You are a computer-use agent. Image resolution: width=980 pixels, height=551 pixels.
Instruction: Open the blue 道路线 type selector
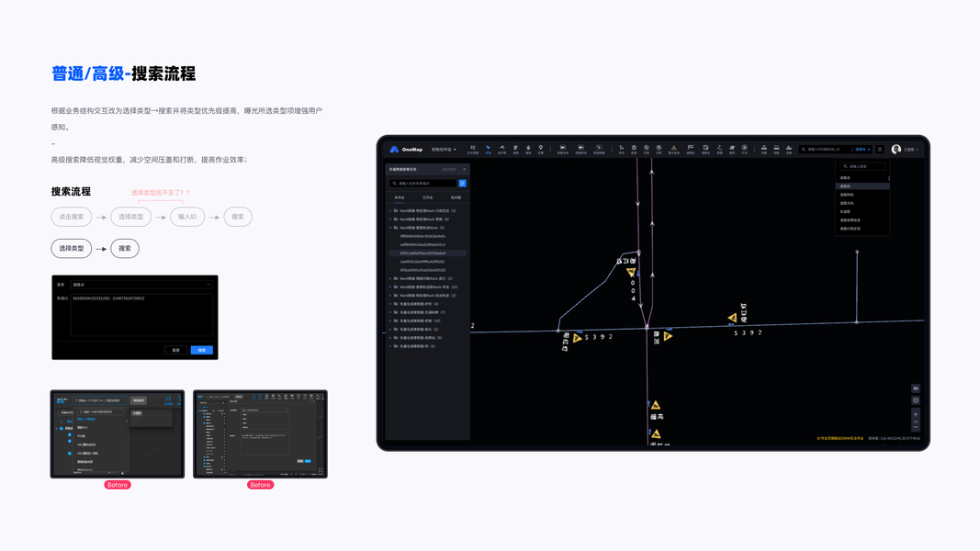click(x=862, y=150)
